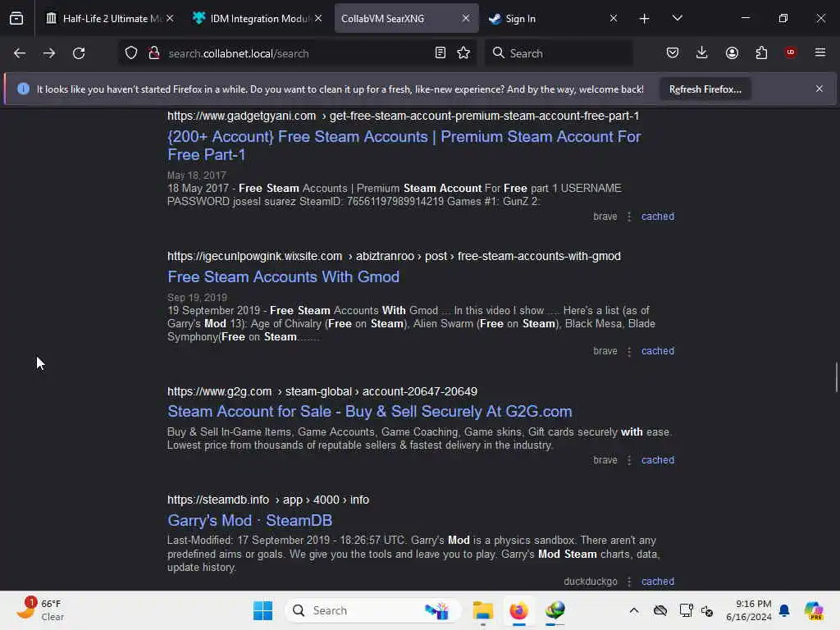Go back to previous page
Screen dimensions: 840x630
pyautogui.click(x=20, y=53)
